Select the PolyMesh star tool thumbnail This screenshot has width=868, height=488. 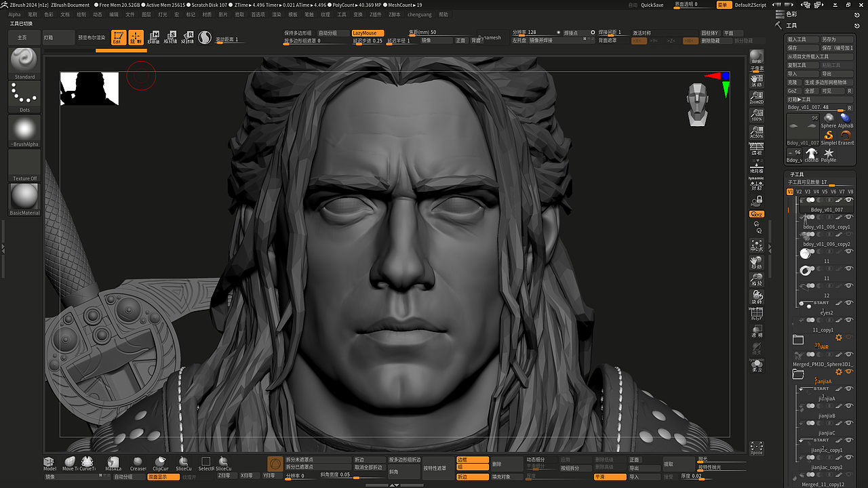829,155
